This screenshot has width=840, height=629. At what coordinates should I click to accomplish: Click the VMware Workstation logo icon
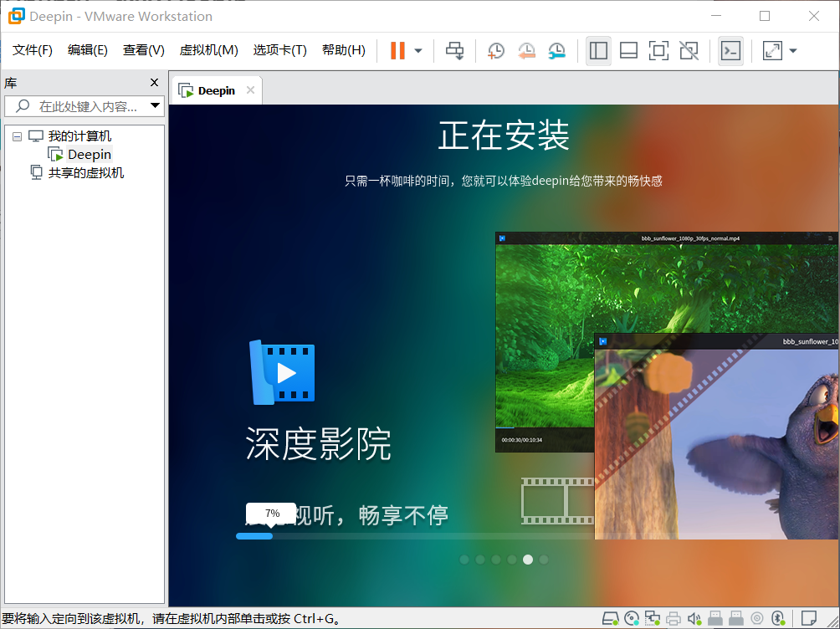[16, 16]
